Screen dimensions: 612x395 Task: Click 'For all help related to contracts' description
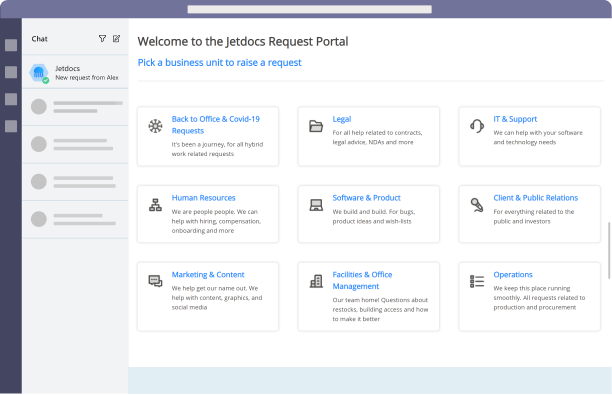click(x=377, y=137)
